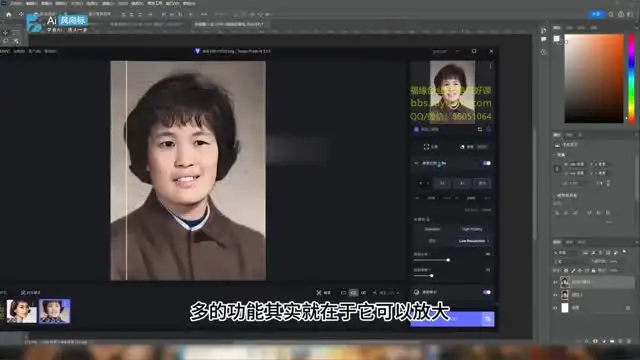Image resolution: width=640 pixels, height=360 pixels.
Task: Switch to the Properties tab
Action: 557,135
